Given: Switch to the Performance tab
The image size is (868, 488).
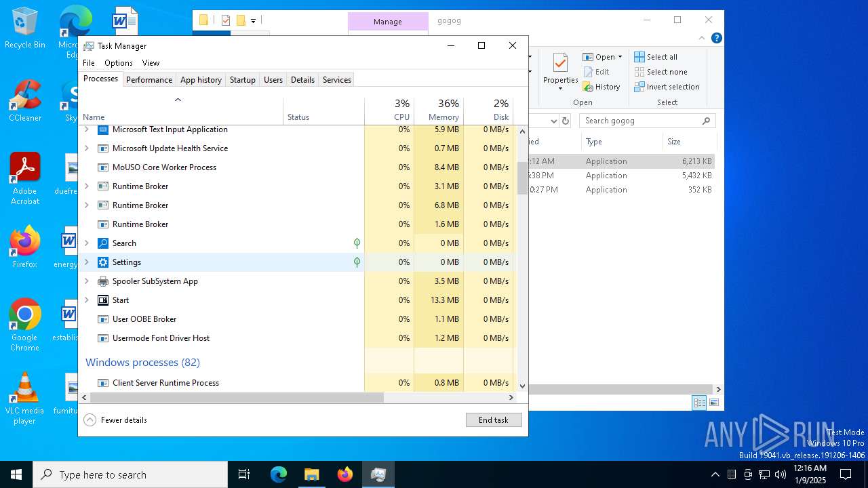Looking at the screenshot, I should coord(149,80).
